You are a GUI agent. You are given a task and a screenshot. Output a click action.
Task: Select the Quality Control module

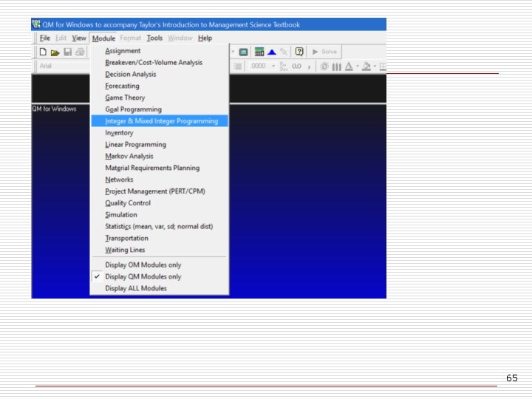160,203
